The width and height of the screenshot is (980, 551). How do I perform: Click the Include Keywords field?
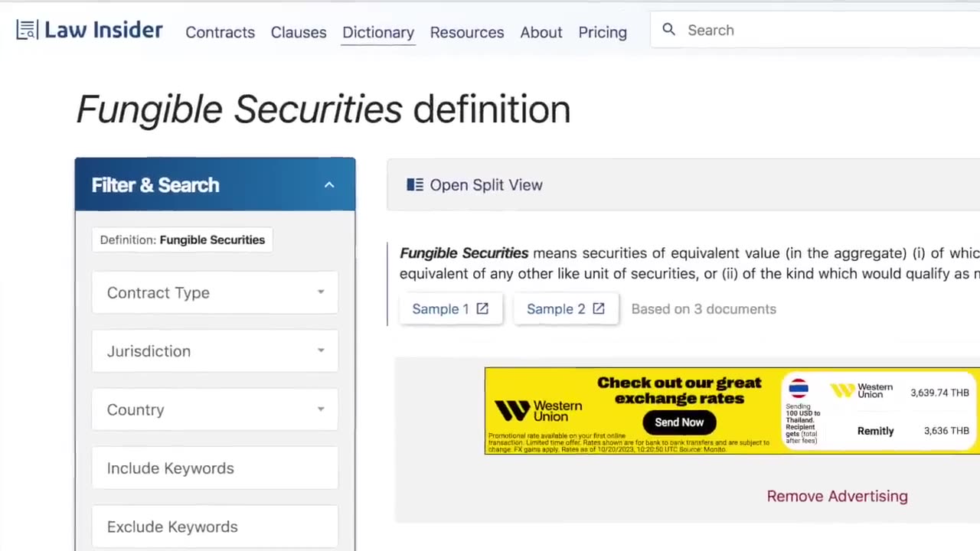pos(214,468)
